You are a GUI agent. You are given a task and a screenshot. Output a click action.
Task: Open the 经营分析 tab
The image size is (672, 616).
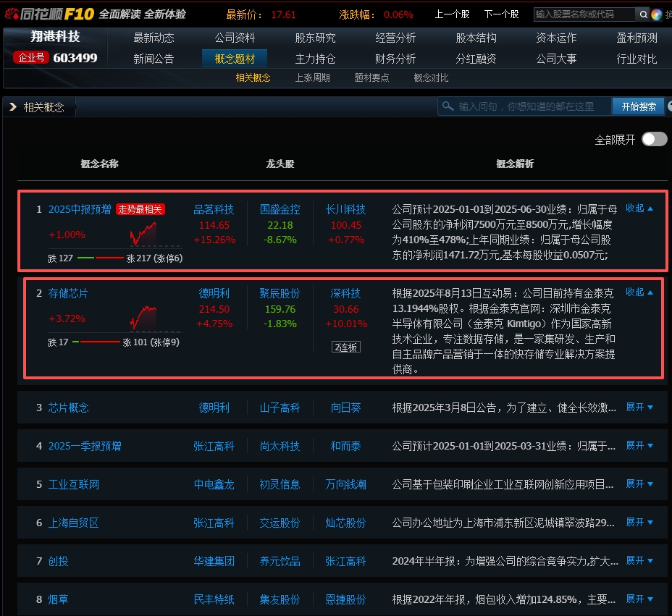point(395,38)
